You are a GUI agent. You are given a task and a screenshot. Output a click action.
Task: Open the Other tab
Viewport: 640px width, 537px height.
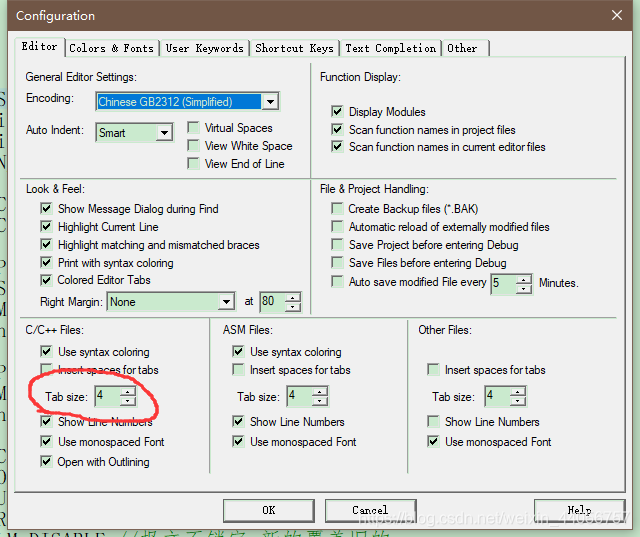[x=465, y=48]
